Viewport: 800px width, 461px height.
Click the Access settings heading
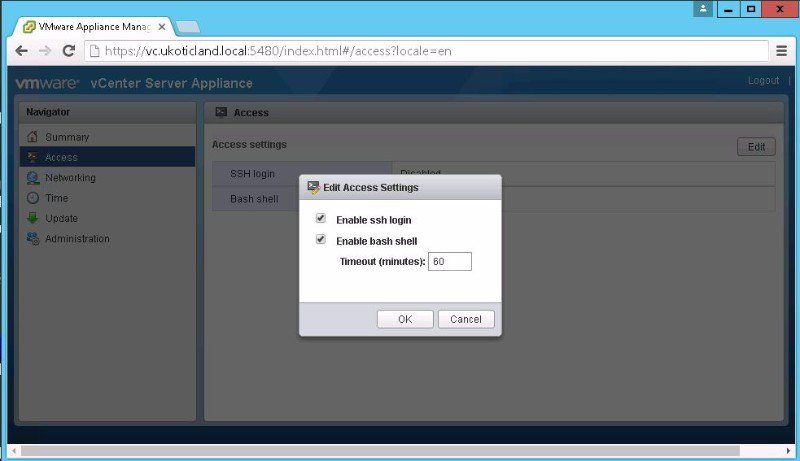coord(249,144)
